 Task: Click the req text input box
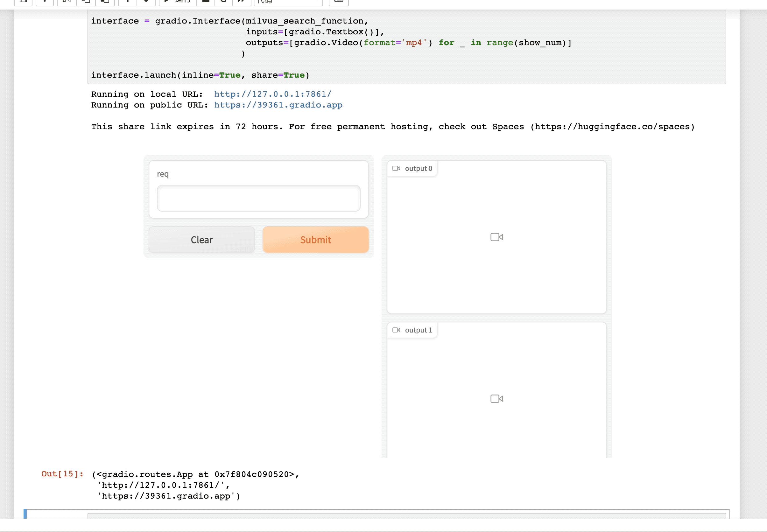point(259,198)
